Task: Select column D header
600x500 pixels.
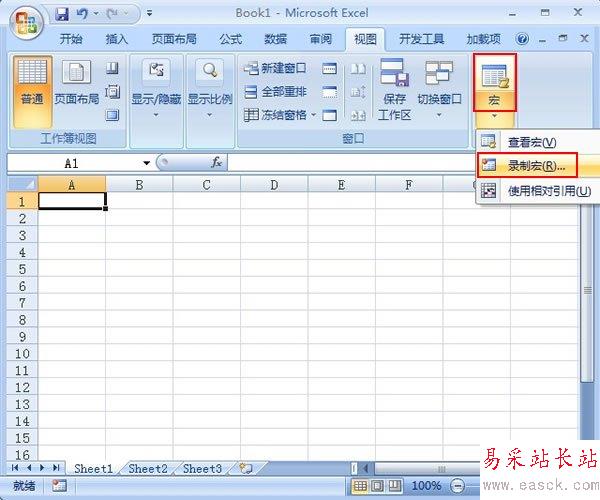Action: tap(274, 185)
